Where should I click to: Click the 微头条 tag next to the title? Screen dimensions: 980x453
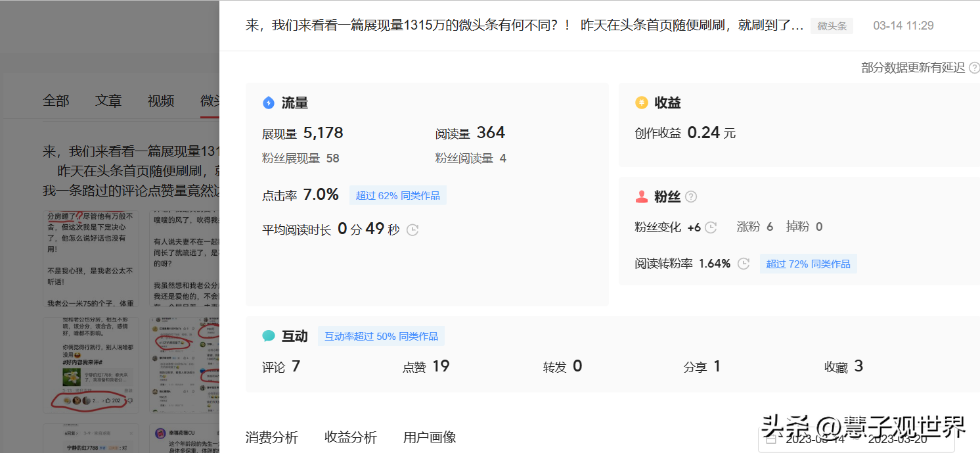pyautogui.click(x=832, y=26)
